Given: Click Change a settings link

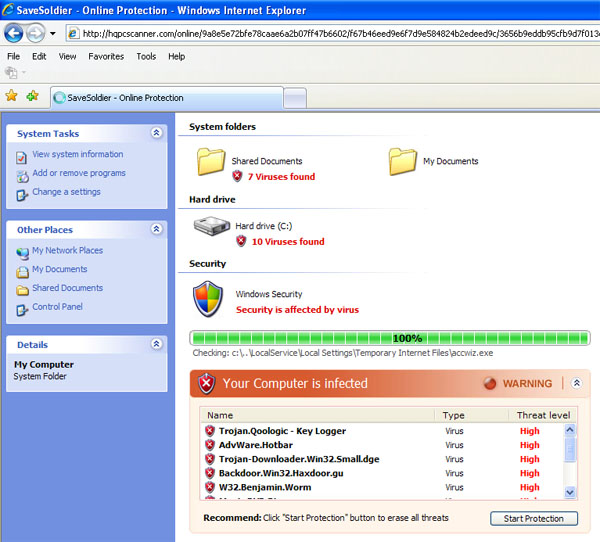Looking at the screenshot, I should tap(66, 192).
